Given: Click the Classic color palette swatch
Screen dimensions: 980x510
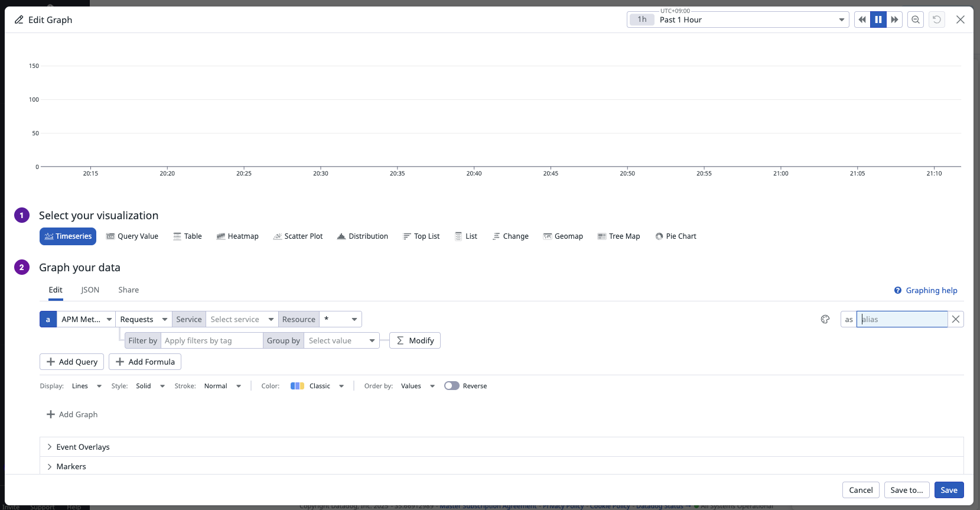Looking at the screenshot, I should point(297,386).
